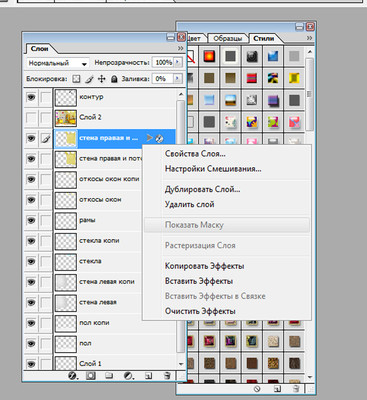Hide the стекла layer
The image size is (367, 400).
31,261
